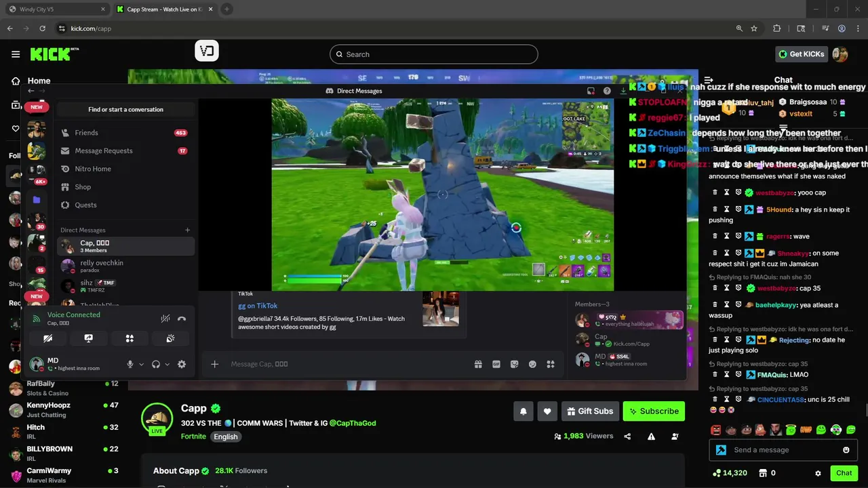The width and height of the screenshot is (868, 488).
Task: Click Discord help question mark icon
Action: 607,91
